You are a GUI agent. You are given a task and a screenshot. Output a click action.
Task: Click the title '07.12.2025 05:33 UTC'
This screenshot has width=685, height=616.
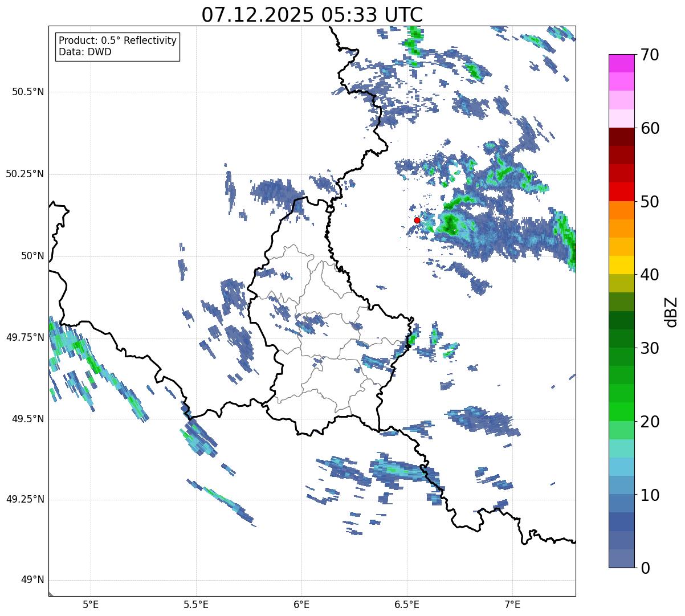312,14
